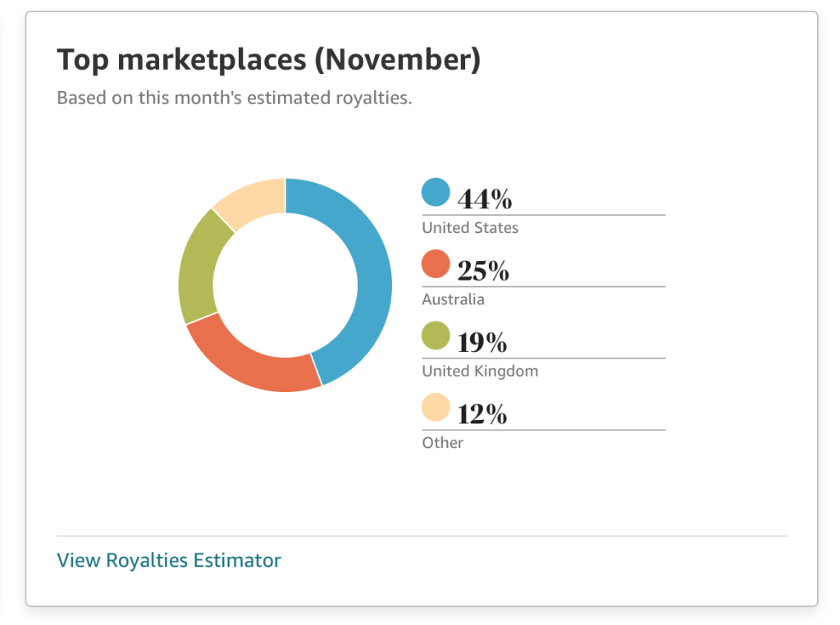Click the 19% percentage value
The height and width of the screenshot is (625, 840).
coord(482,342)
